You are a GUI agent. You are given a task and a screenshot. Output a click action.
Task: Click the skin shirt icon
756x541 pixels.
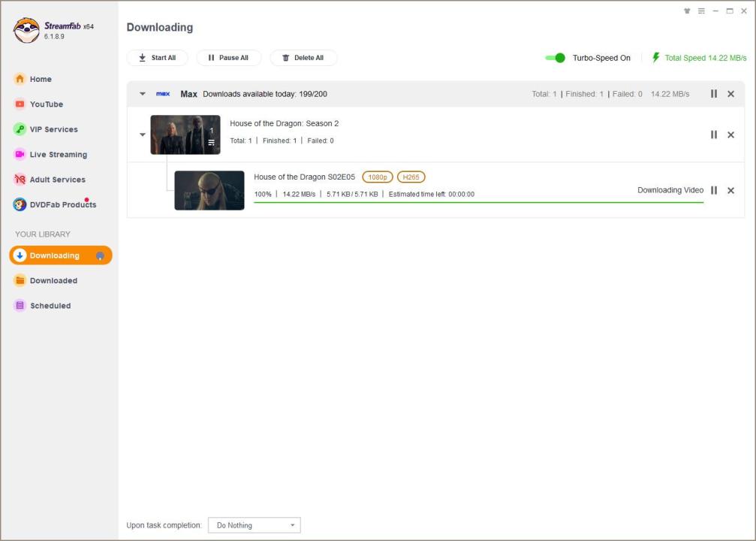(x=687, y=11)
